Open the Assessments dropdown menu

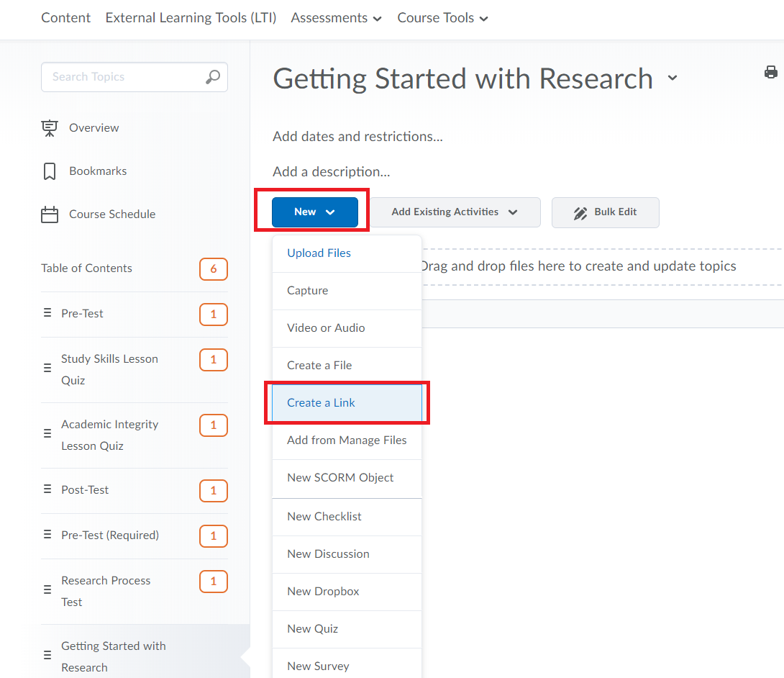pyautogui.click(x=337, y=18)
